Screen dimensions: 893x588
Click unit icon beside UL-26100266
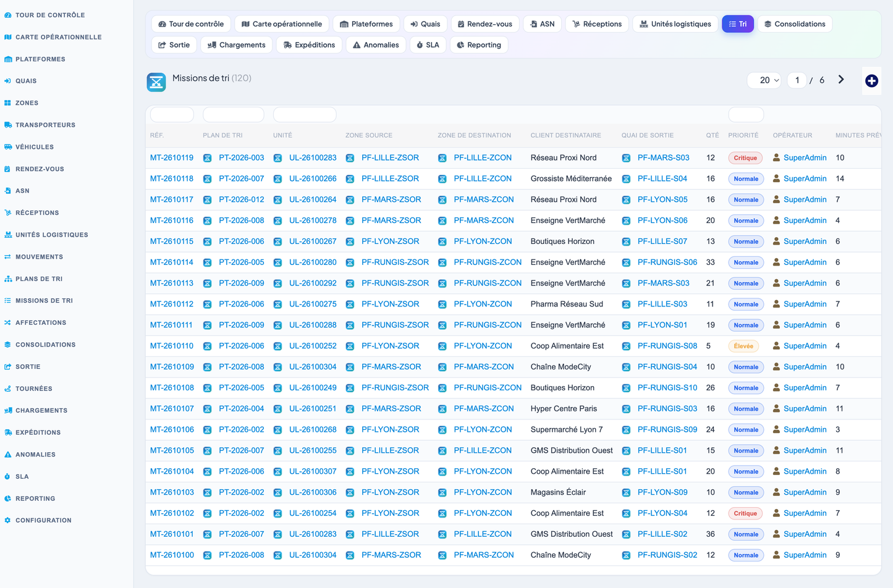tap(278, 179)
